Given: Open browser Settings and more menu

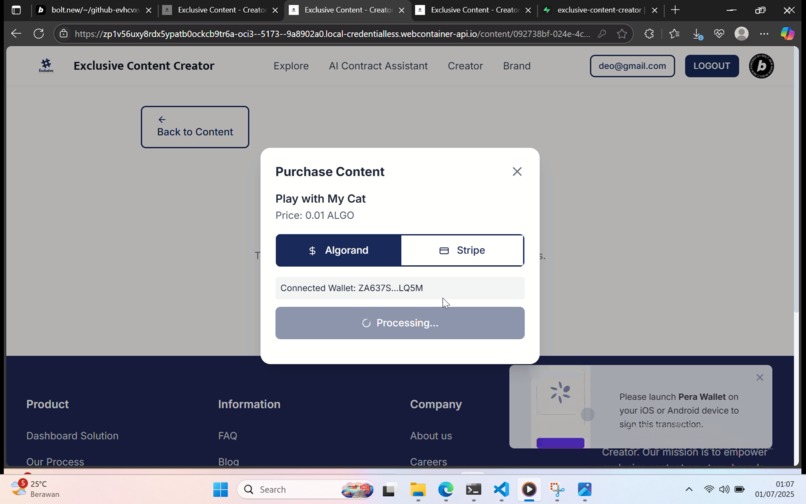Looking at the screenshot, I should click(x=764, y=34).
